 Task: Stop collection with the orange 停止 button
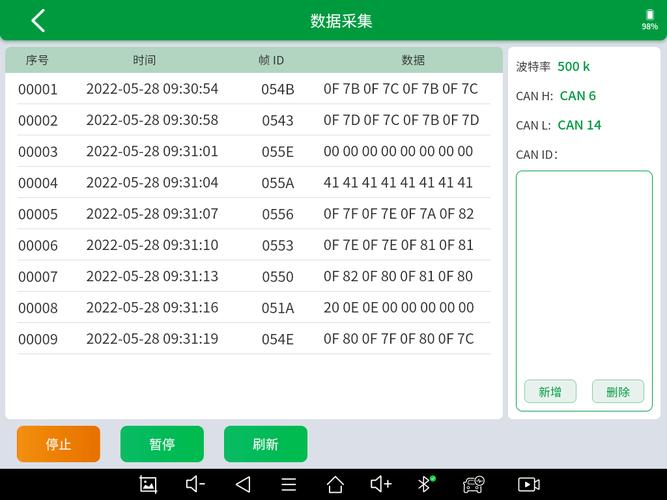(x=59, y=444)
